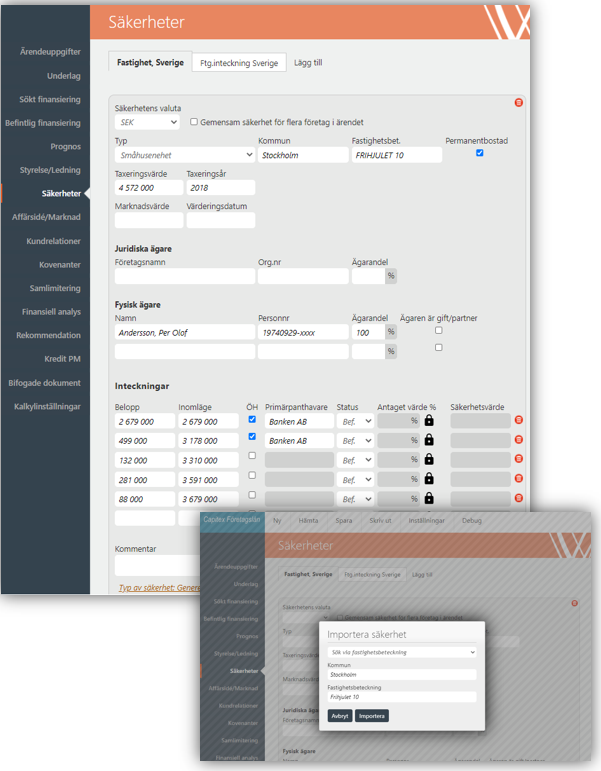Expand the Typ Småhusenhet dropdown
Image resolution: width=601 pixels, height=771 pixels.
pos(184,155)
